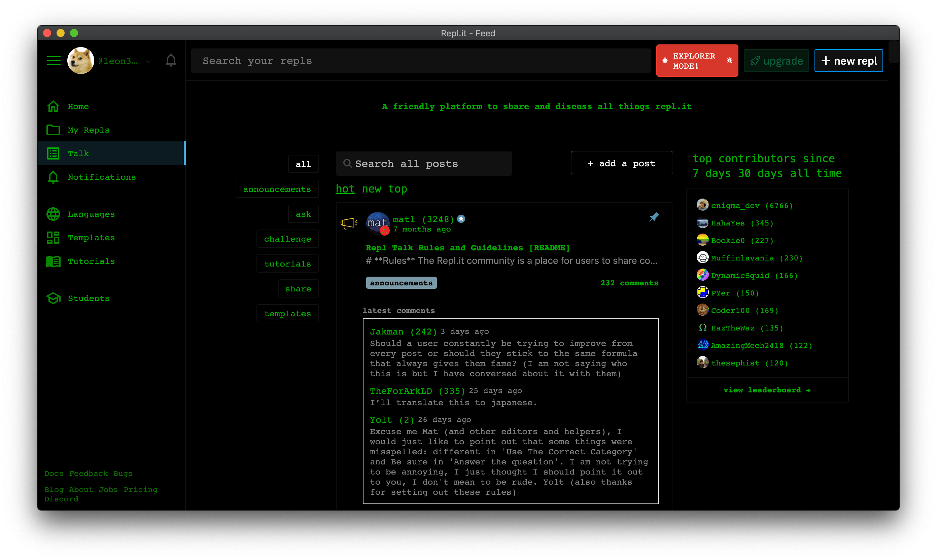The width and height of the screenshot is (937, 560).
Task: Open enigma_dev (6766) contributor profile
Action: tap(752, 206)
